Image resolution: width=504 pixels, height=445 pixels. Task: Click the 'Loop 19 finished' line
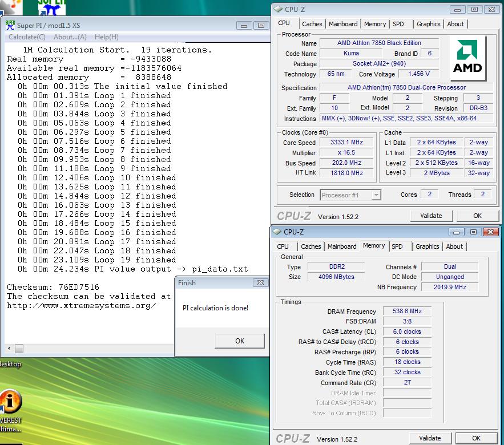click(x=97, y=260)
